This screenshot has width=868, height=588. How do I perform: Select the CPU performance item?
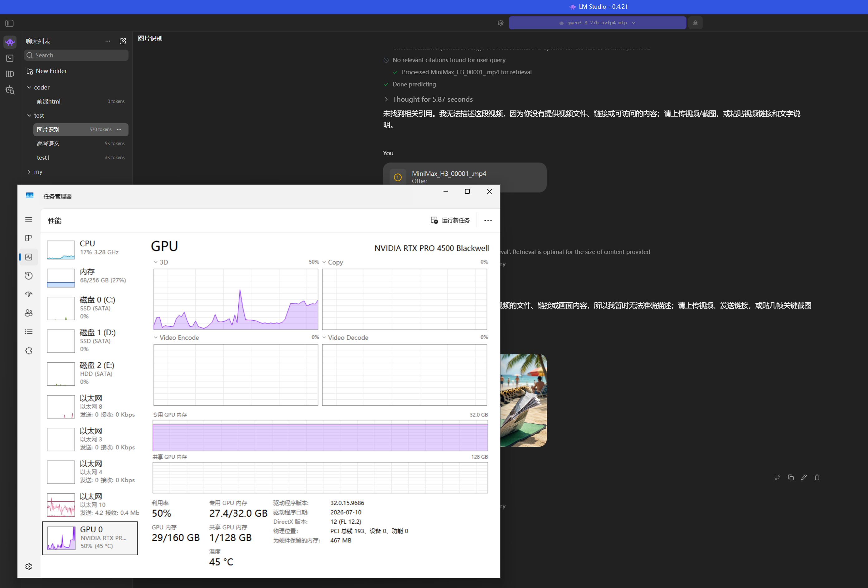(x=90, y=249)
